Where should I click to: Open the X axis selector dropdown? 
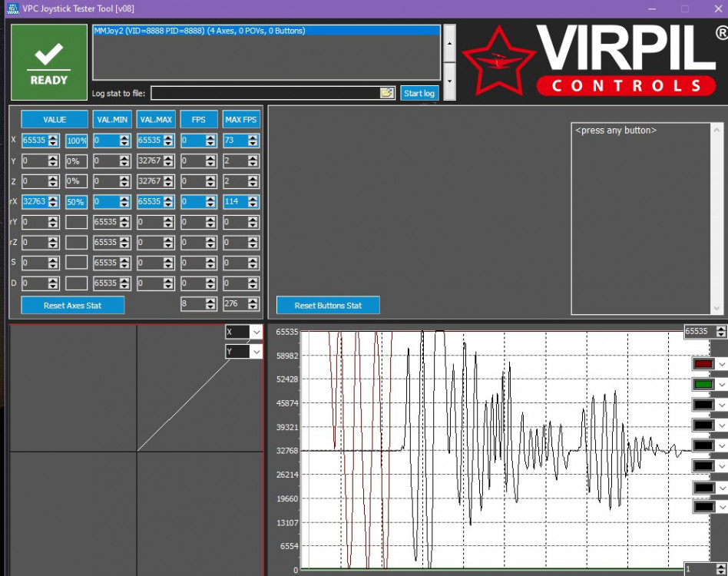[256, 332]
